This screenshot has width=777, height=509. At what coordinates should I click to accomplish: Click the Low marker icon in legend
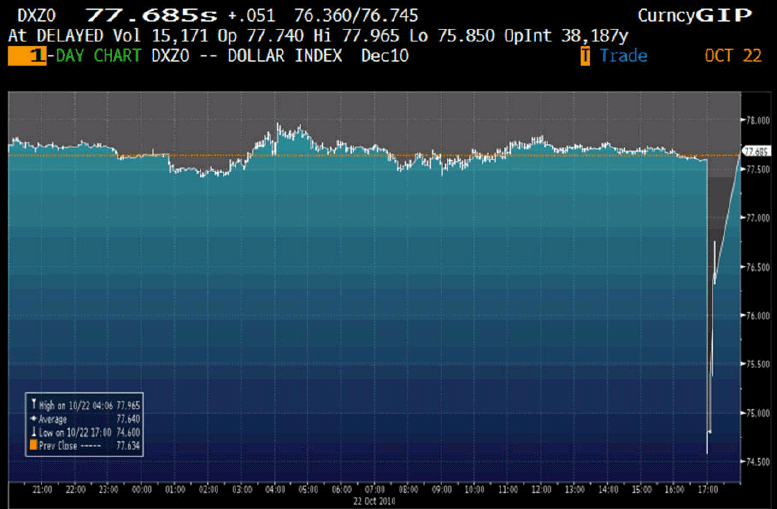pyautogui.click(x=33, y=429)
